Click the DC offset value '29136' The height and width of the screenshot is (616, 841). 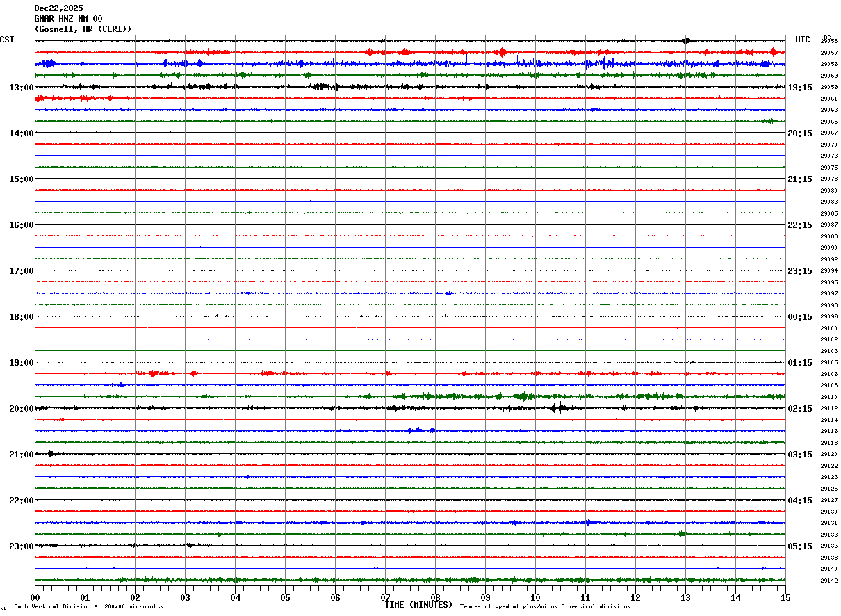(x=828, y=546)
